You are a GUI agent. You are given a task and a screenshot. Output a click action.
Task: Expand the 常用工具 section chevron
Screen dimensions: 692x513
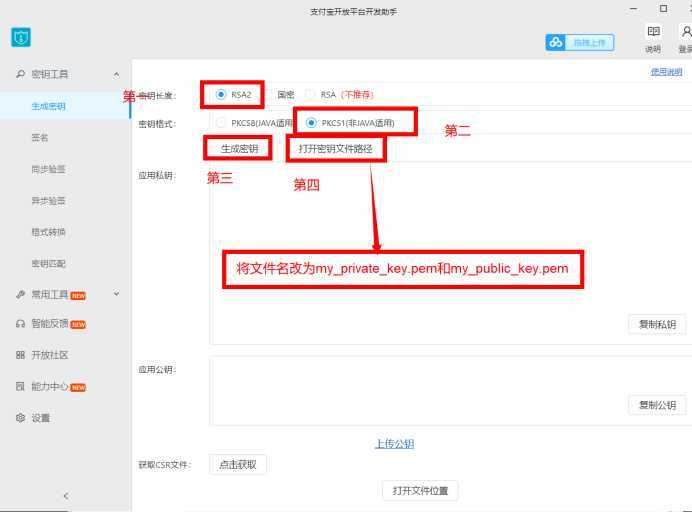117,294
